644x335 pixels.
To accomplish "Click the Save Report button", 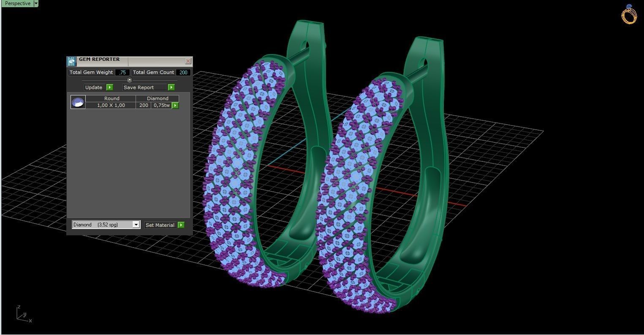I will tap(145, 87).
